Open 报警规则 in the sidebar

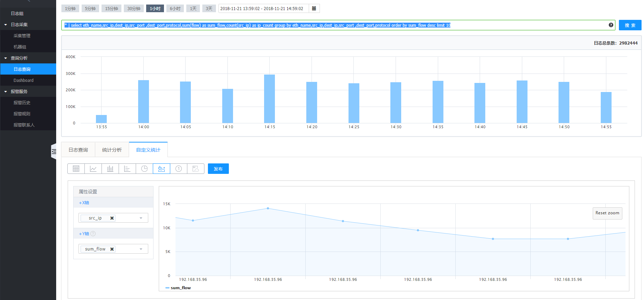tap(28, 114)
